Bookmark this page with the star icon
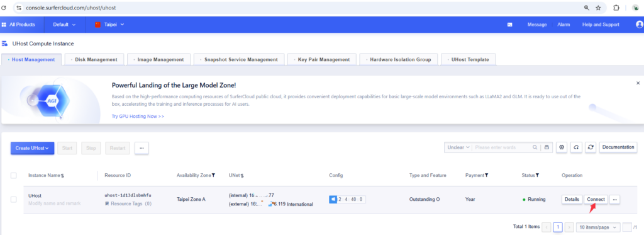644x235 pixels. click(x=598, y=8)
